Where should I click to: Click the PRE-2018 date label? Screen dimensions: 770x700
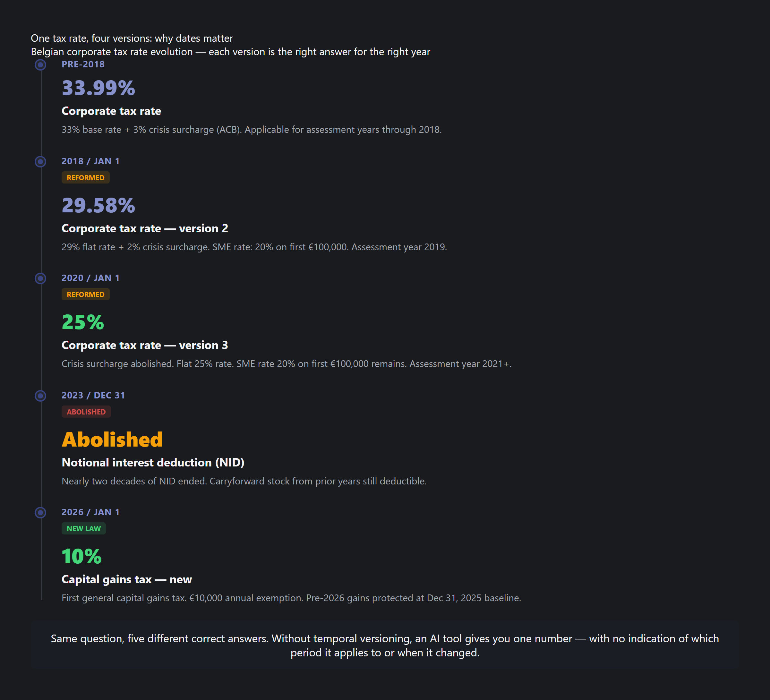point(83,64)
